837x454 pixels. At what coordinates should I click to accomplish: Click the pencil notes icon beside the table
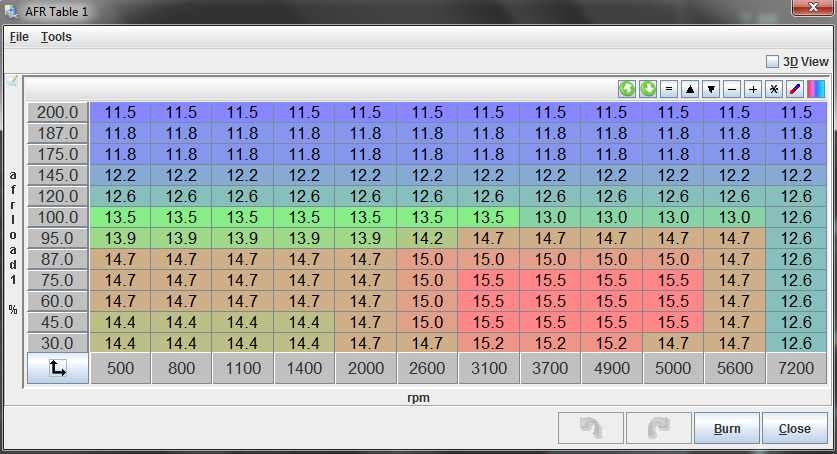click(12, 81)
